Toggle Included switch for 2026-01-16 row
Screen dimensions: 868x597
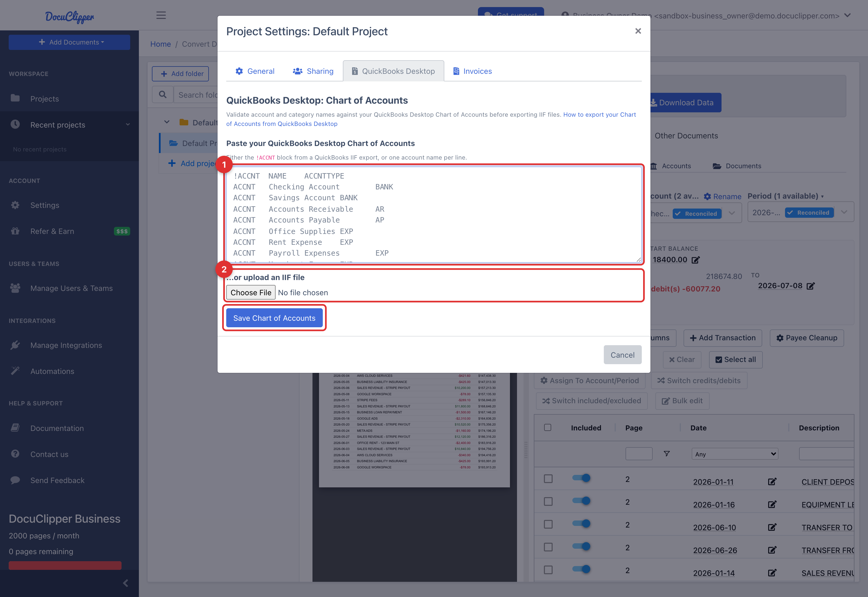point(581,501)
